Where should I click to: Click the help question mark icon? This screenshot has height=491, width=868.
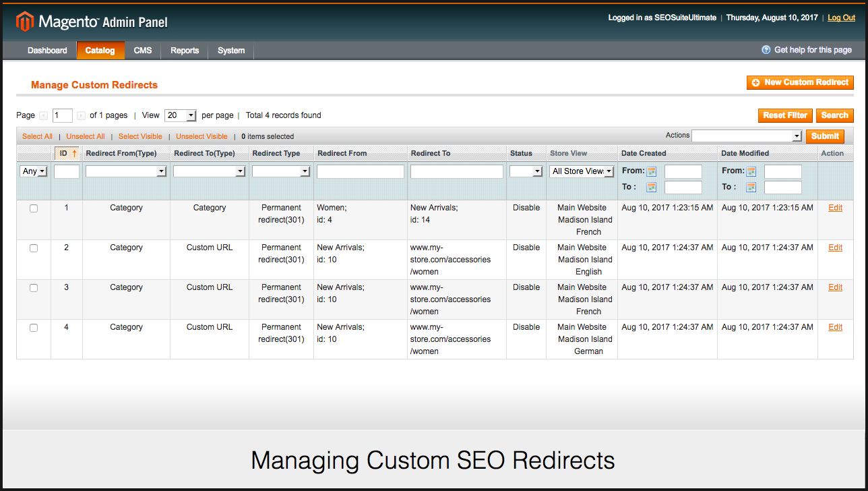(766, 50)
